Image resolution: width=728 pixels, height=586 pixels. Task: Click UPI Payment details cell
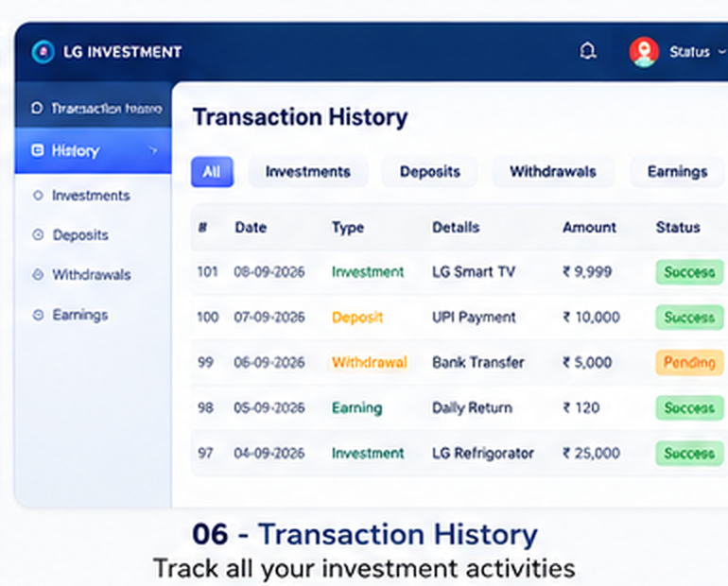[474, 318]
